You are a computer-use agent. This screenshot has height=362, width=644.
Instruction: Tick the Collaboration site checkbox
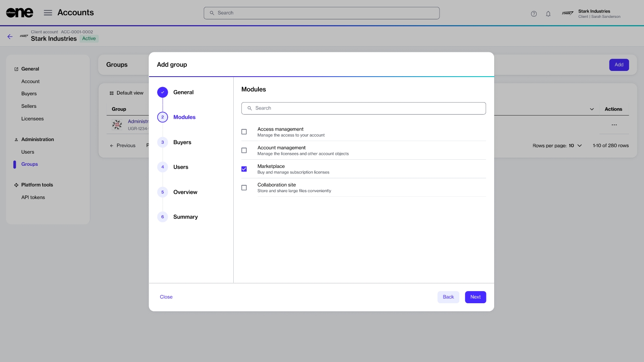tap(244, 188)
